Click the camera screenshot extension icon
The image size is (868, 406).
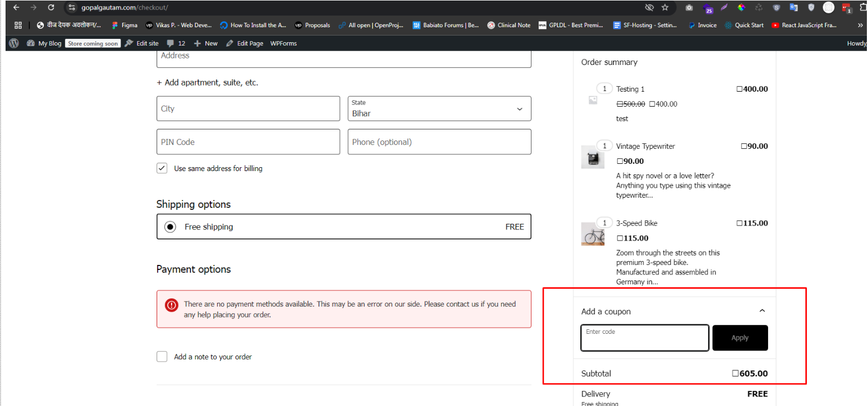[689, 8]
